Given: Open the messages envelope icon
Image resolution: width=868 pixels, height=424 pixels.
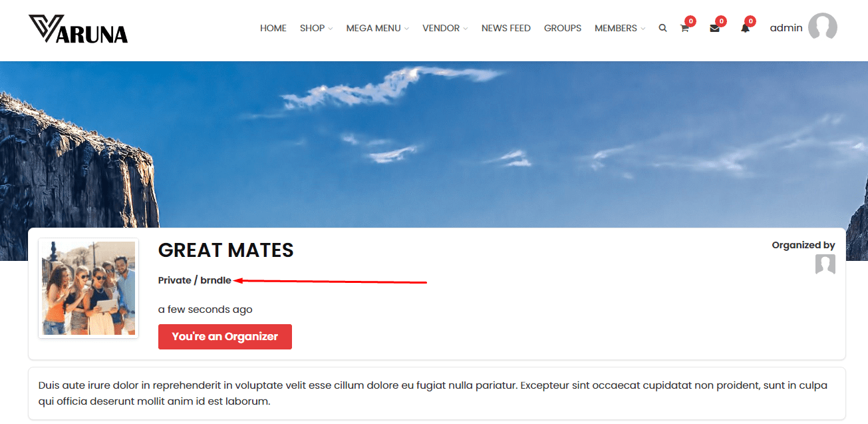Looking at the screenshot, I should click(714, 29).
